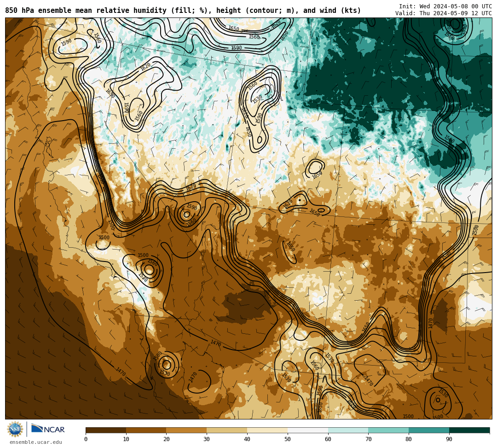
Task: Click the colorbar tick label '30'
Action: pyautogui.click(x=207, y=439)
